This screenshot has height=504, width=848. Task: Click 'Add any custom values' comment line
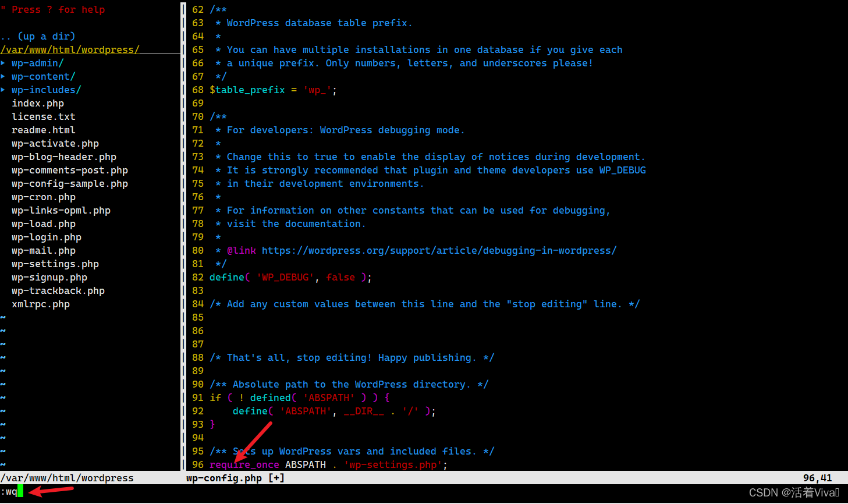click(x=425, y=304)
